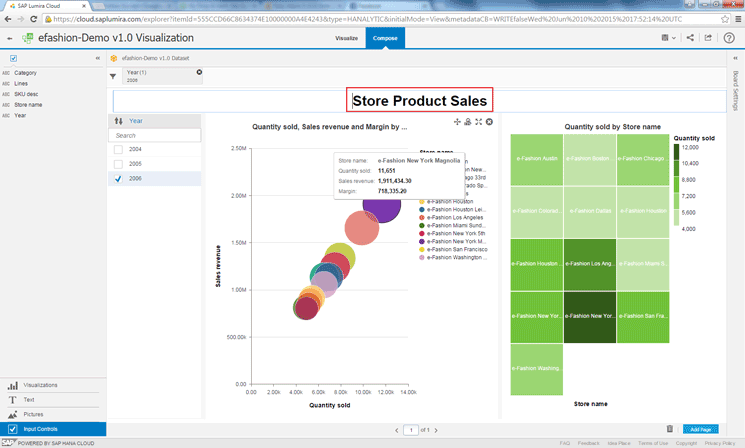Image resolution: width=745 pixels, height=448 pixels.
Task: Switch to the Visualize tab
Action: coord(346,38)
